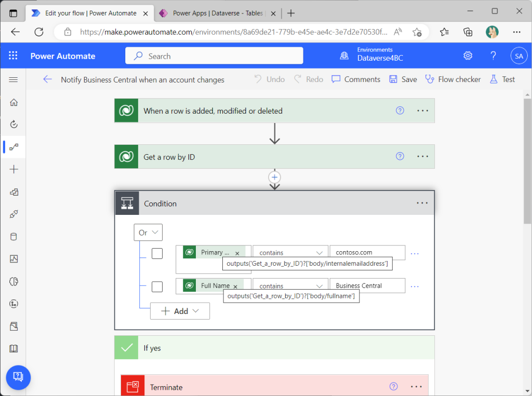Remove the Primary email dynamic content token
The width and height of the screenshot is (532, 396).
[237, 253]
